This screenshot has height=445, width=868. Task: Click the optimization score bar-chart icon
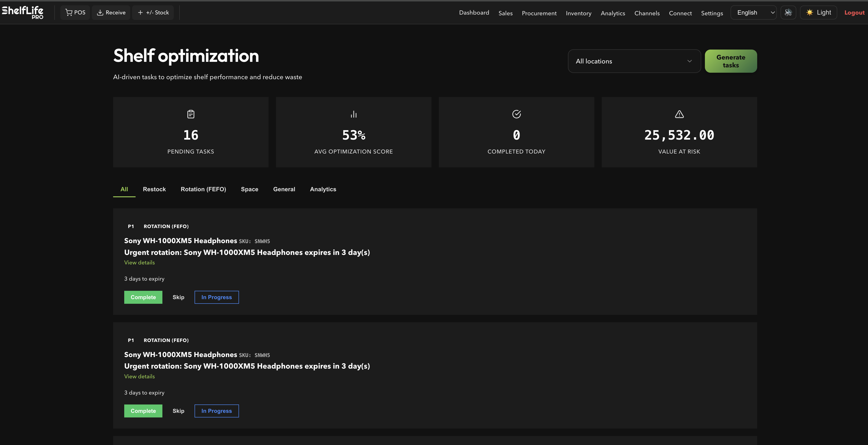pos(353,114)
